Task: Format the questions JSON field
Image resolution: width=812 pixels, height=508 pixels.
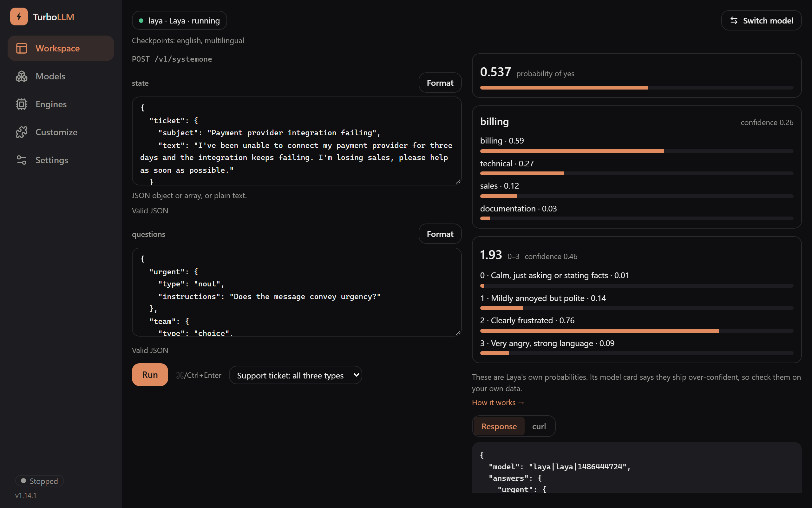Action: pos(440,234)
